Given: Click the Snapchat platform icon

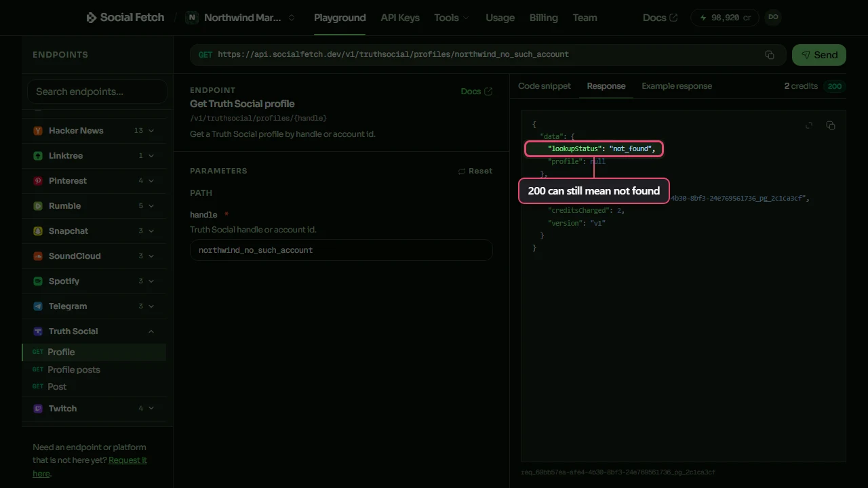Looking at the screenshot, I should tap(38, 231).
